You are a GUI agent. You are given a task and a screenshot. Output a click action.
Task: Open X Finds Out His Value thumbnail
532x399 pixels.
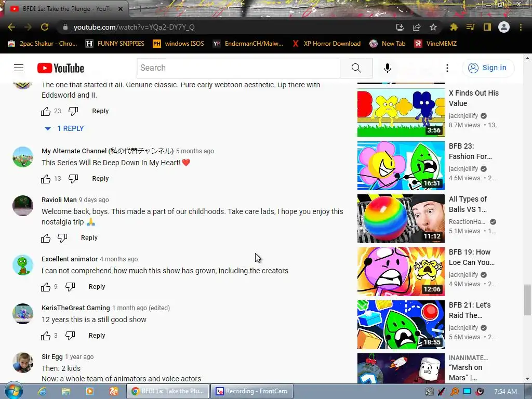coord(401,113)
